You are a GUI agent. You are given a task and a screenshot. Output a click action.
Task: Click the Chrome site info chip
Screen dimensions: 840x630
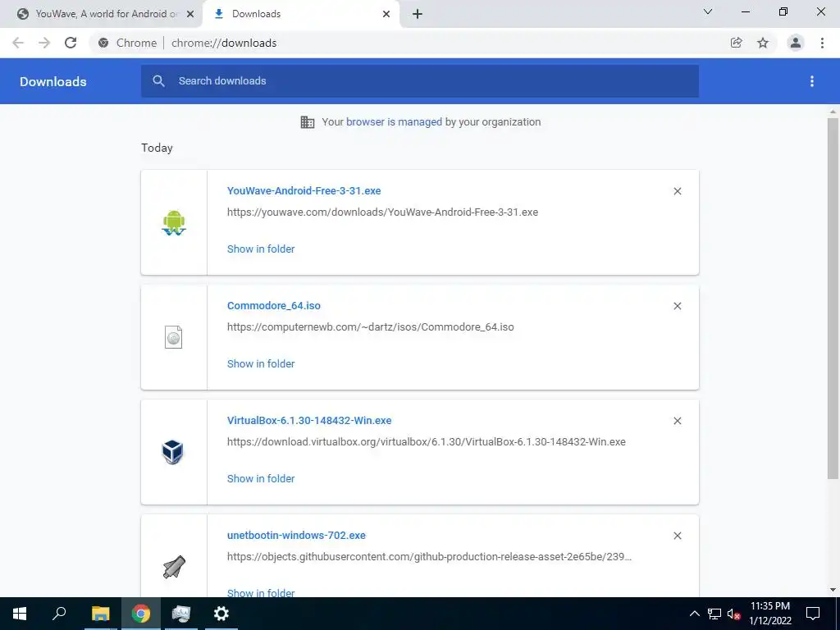[x=128, y=43]
